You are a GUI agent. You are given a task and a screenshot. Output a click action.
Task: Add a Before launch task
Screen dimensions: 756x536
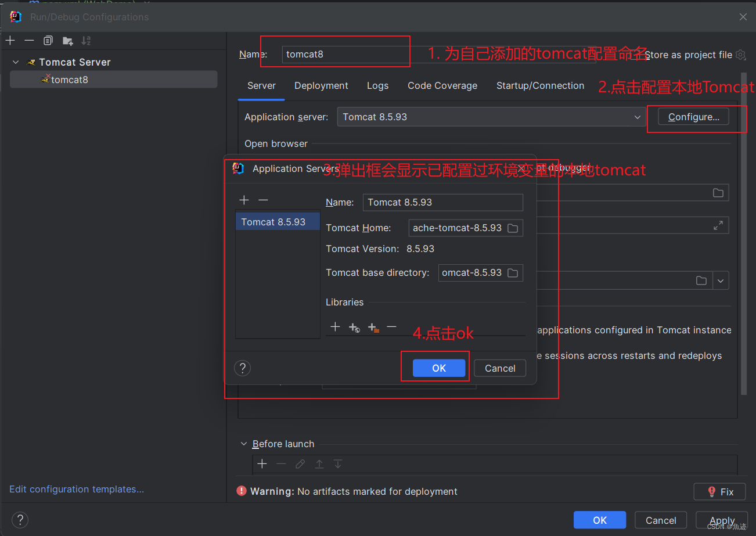pyautogui.click(x=262, y=464)
